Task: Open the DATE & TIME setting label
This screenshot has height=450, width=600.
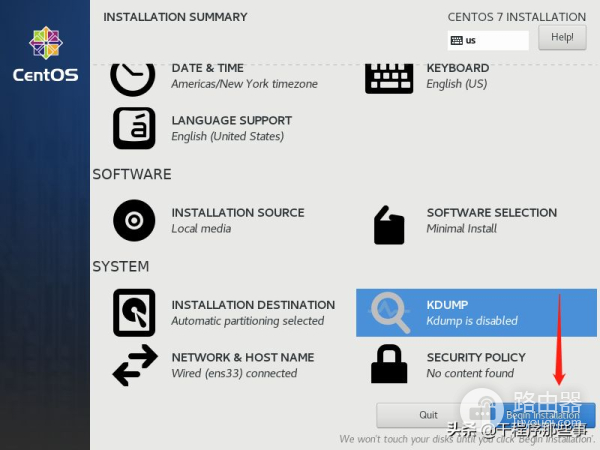Action: (207, 68)
